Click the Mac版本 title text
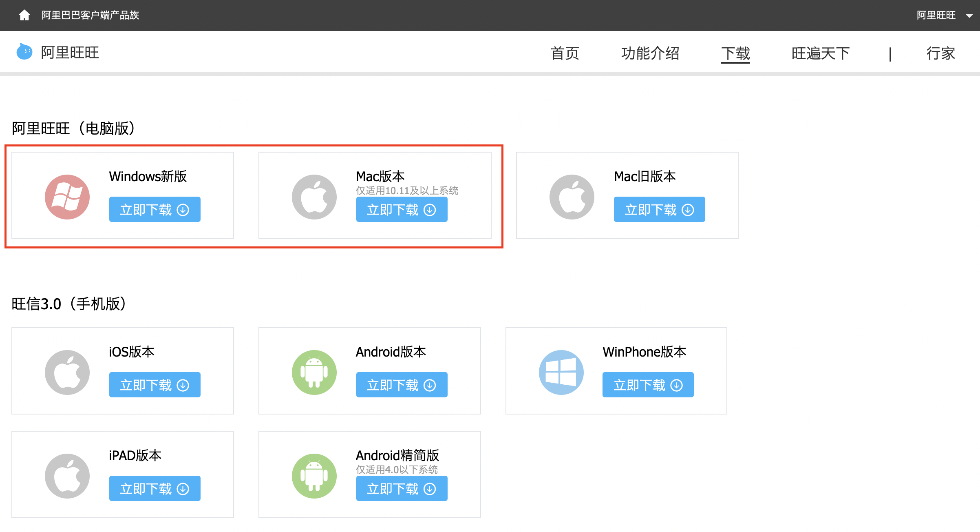Viewport: 980px width, 532px height. click(380, 176)
